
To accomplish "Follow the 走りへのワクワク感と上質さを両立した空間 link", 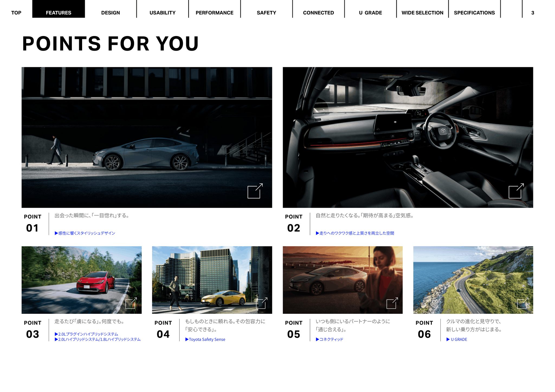I will tap(355, 233).
